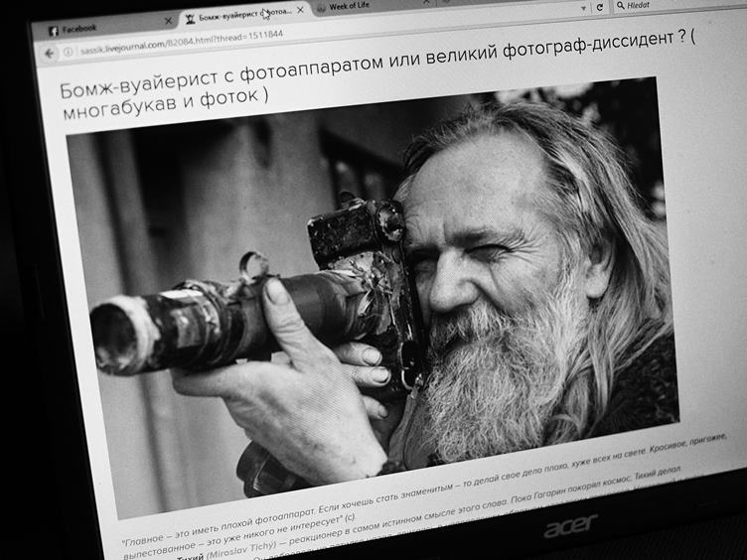Open the photo of the bearded man with camera
This screenshot has width=747, height=560.
(373, 297)
